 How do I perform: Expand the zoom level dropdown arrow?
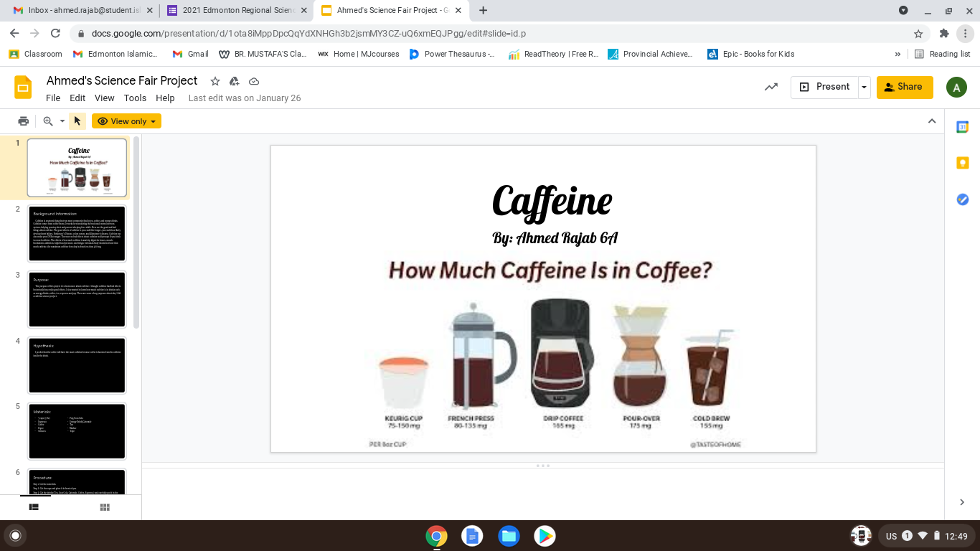click(x=62, y=121)
